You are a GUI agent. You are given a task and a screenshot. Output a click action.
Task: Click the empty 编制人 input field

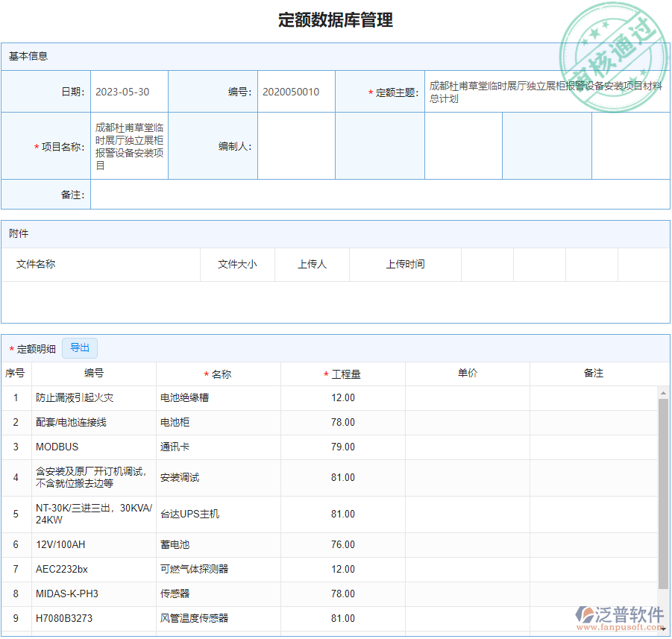[296, 146]
